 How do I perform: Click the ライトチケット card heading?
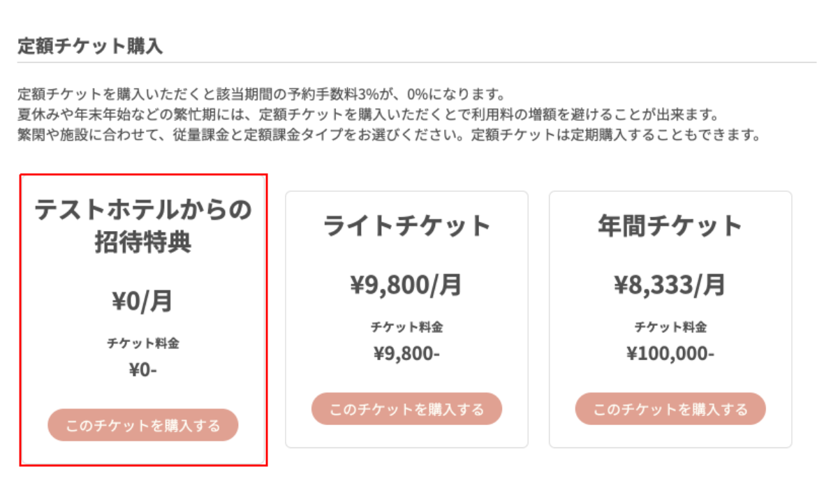(406, 226)
